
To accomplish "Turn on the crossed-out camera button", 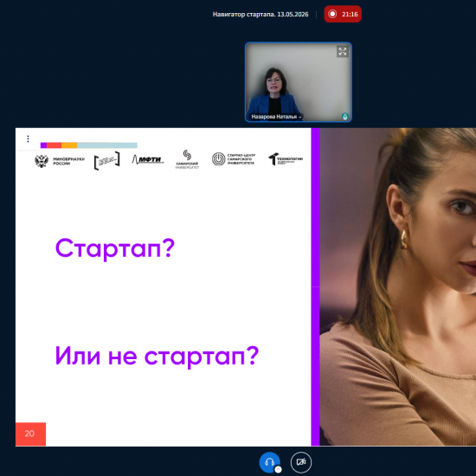I will pyautogui.click(x=301, y=462).
